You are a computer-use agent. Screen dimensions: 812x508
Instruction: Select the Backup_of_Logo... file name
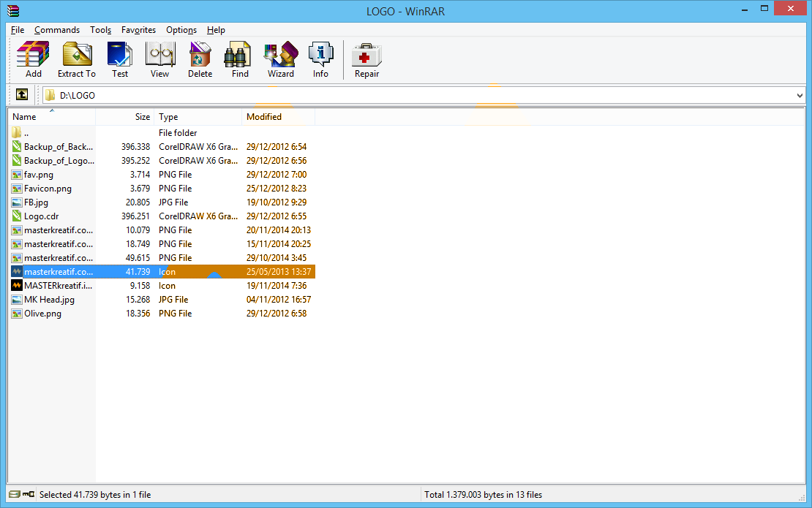(59, 161)
